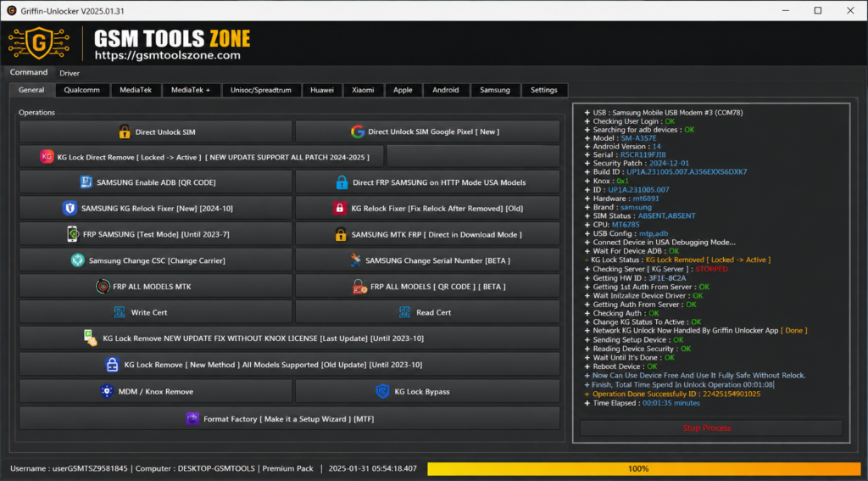Click the USB : Samsung Mobile USB Modem line
The image size is (868, 481).
pyautogui.click(x=664, y=113)
